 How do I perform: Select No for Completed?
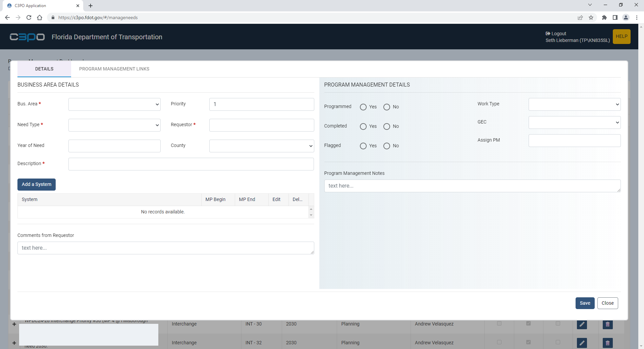pos(387,127)
